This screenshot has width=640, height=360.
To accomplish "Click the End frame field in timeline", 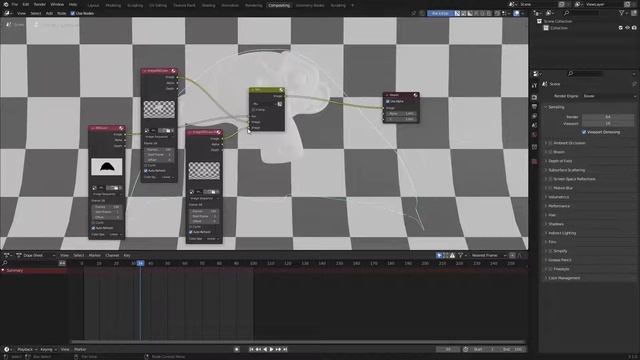I will pyautogui.click(x=513, y=349).
